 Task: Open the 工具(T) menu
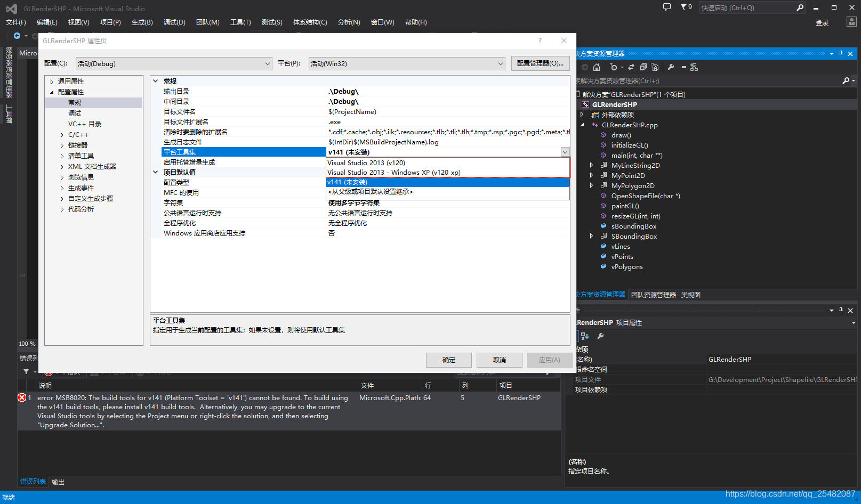coord(240,22)
